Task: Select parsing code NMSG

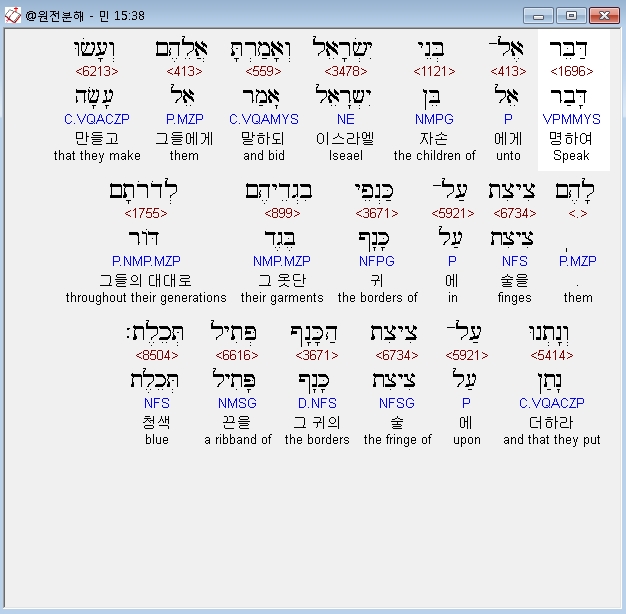Action: pyautogui.click(x=237, y=403)
